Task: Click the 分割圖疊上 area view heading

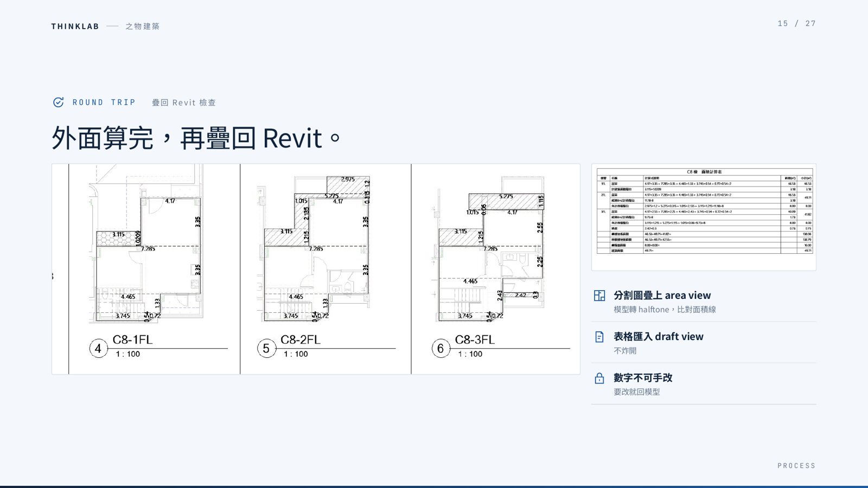Action: tap(662, 296)
